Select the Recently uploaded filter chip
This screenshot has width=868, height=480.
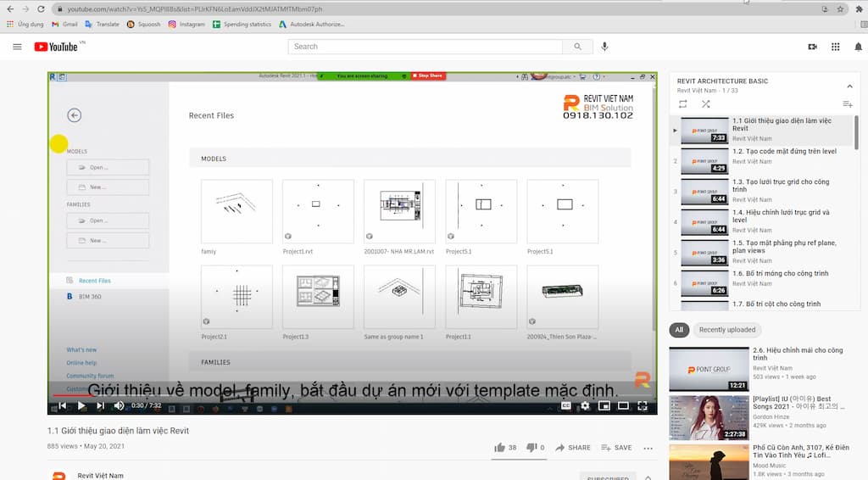(x=726, y=330)
